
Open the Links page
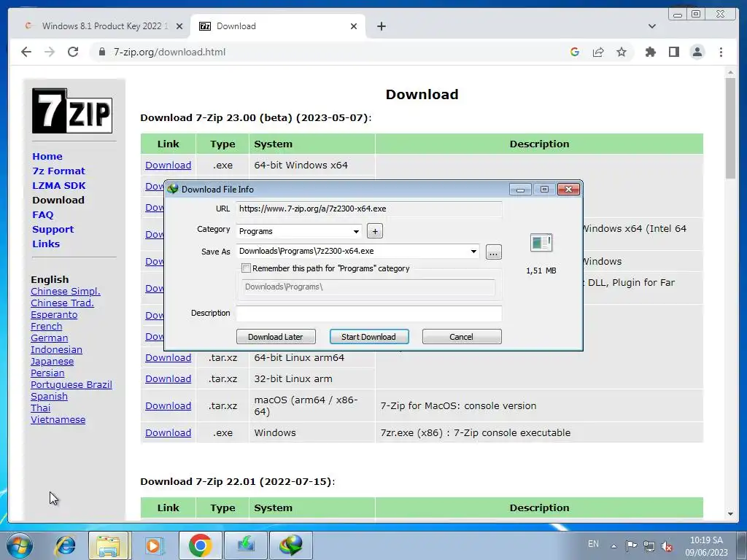tap(46, 244)
